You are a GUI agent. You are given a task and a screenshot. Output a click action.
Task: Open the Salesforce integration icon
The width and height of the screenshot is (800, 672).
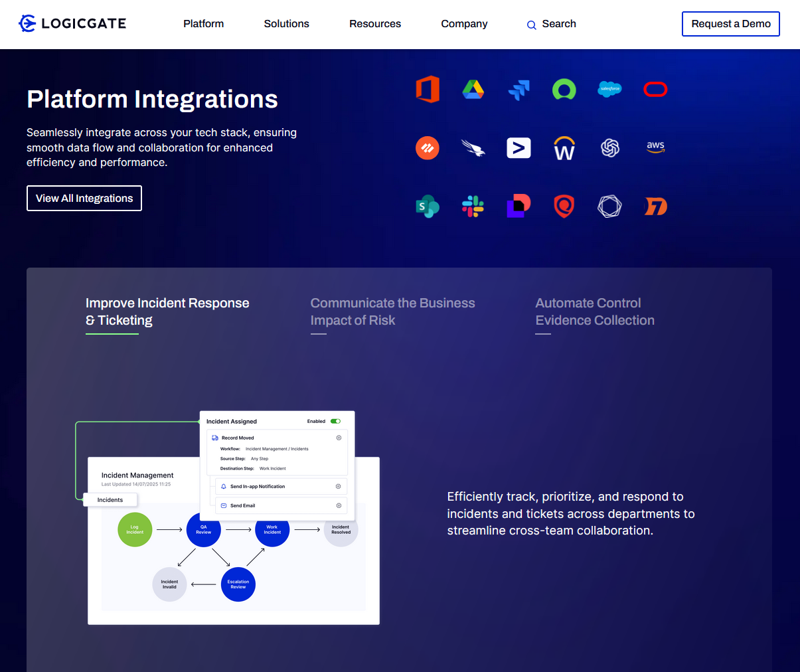(609, 89)
